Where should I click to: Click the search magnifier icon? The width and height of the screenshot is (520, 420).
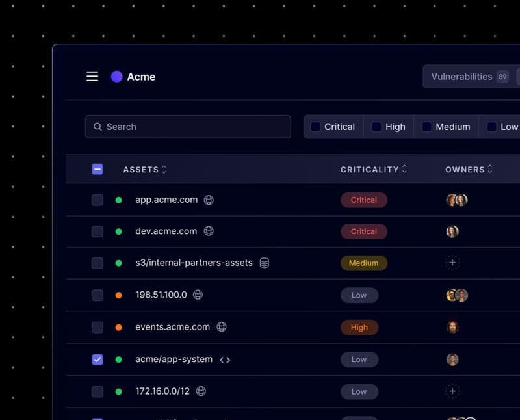(x=97, y=127)
